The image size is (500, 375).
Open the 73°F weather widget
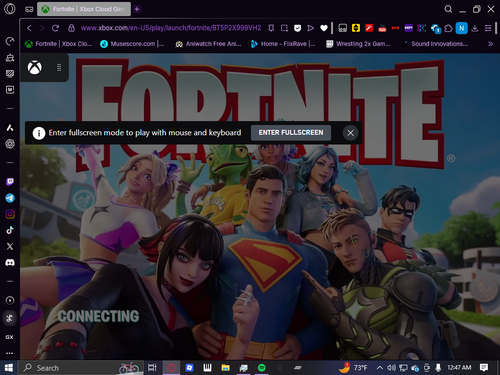pos(353,368)
